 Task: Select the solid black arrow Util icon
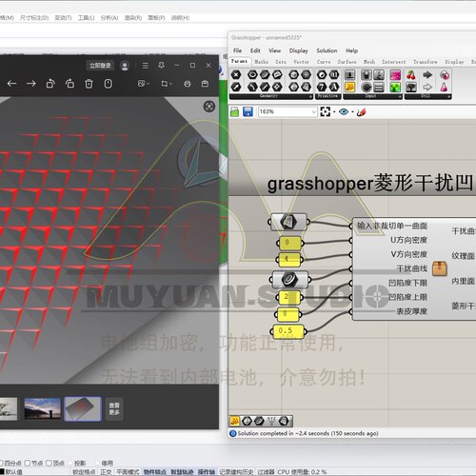coord(427,75)
